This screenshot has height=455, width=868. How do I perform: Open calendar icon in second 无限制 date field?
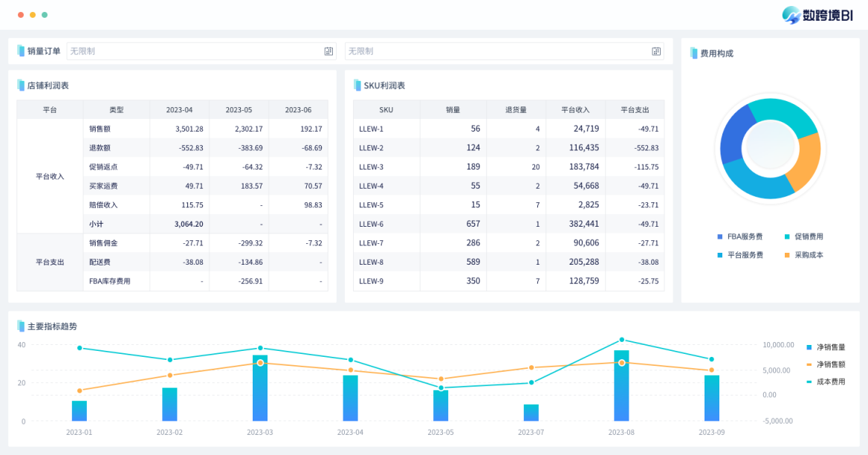pos(656,51)
